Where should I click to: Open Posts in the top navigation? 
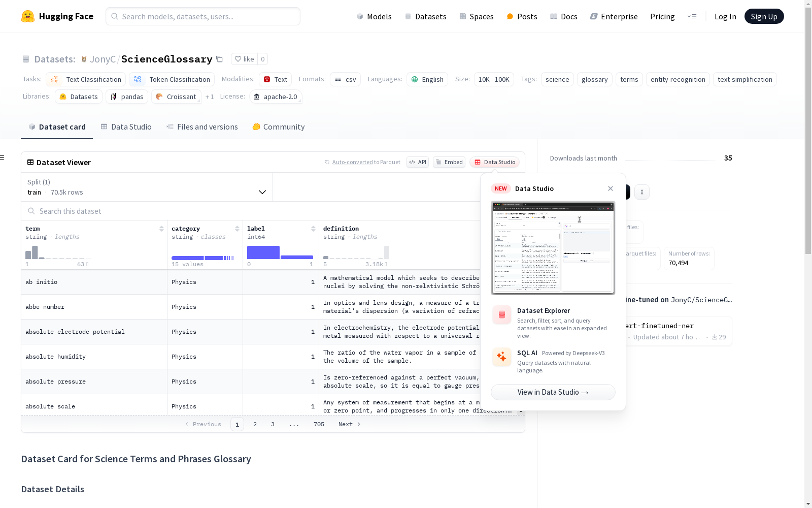point(522,16)
